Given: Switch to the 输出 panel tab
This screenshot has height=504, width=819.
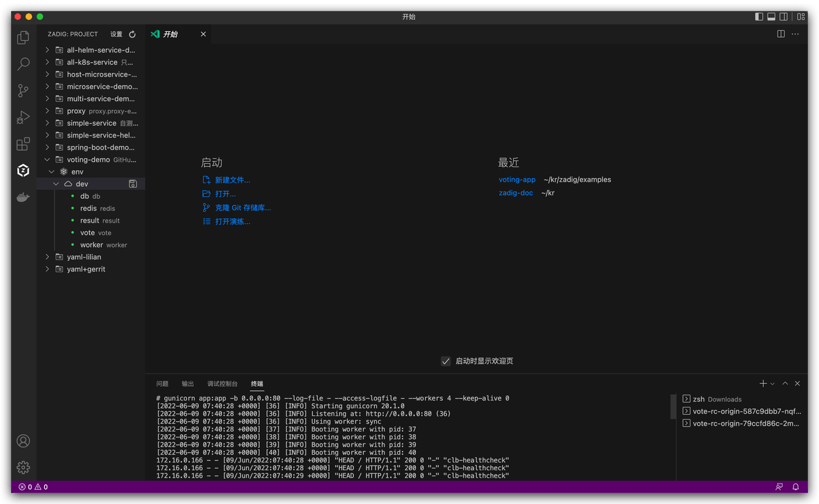Looking at the screenshot, I should 187,383.
